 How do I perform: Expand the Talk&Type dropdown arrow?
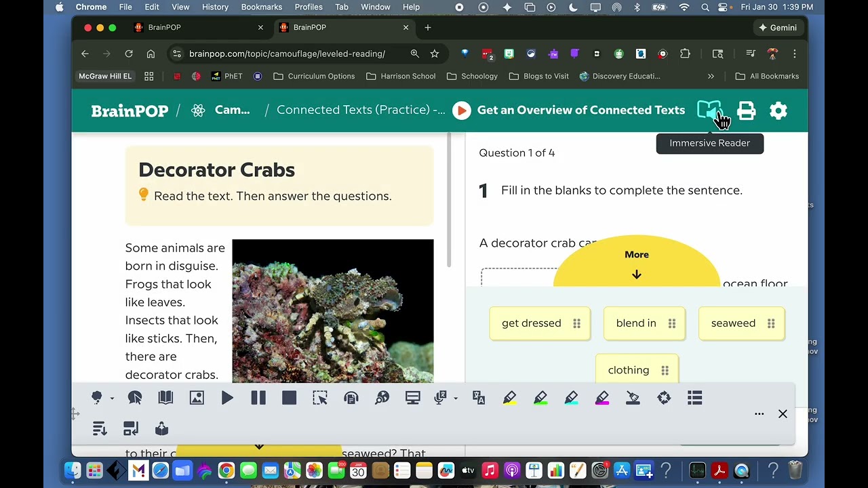456,399
